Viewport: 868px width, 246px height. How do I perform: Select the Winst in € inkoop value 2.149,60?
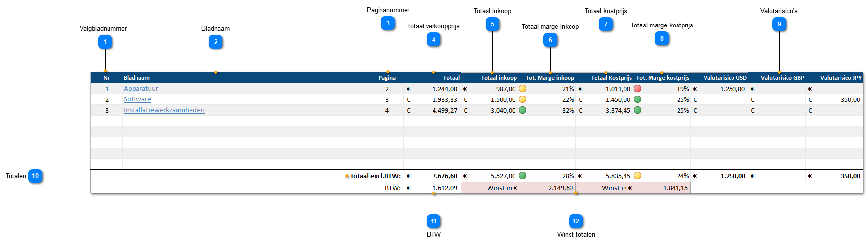tap(560, 188)
